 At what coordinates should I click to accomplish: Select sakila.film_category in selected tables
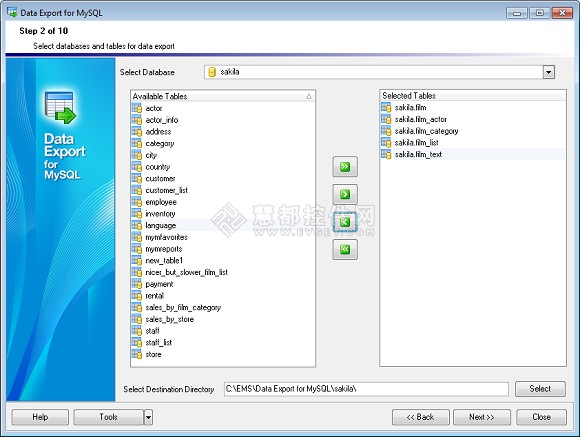pyautogui.click(x=426, y=131)
